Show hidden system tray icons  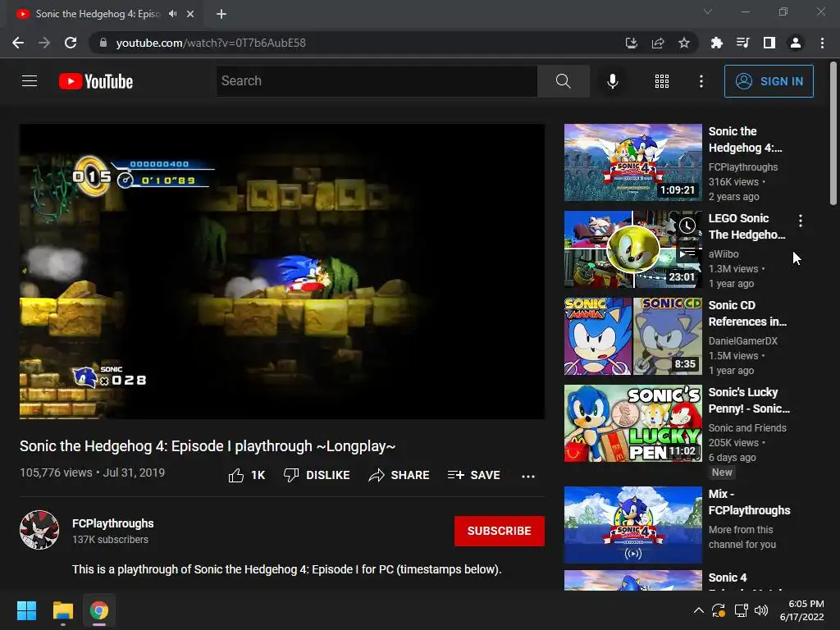point(699,610)
